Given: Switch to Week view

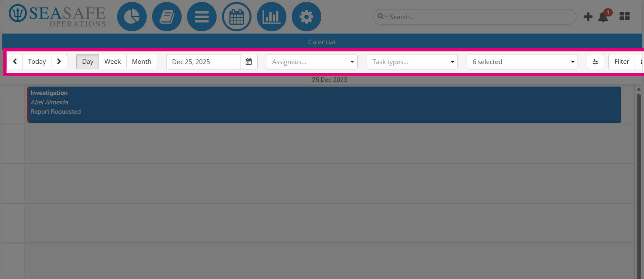Looking at the screenshot, I should click(x=112, y=61).
